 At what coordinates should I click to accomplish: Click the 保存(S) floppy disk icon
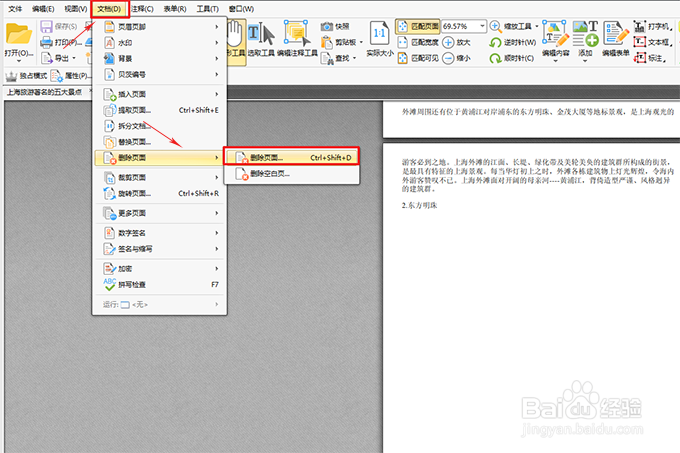pos(46,26)
